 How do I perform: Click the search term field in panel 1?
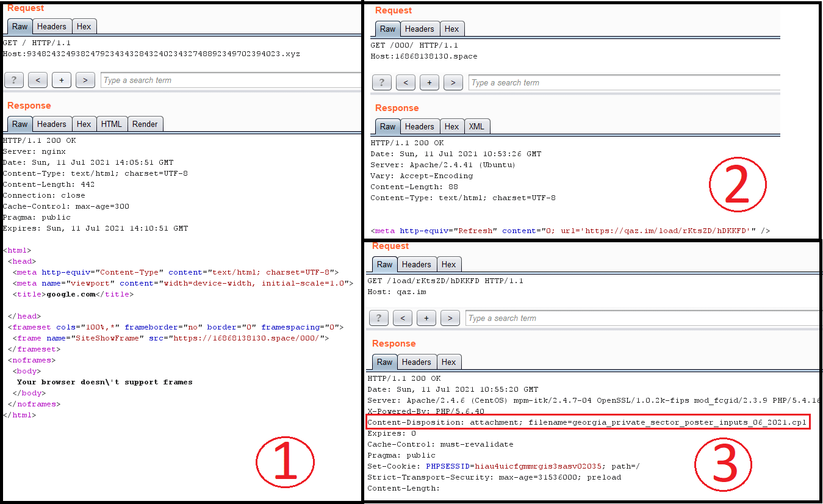point(231,80)
